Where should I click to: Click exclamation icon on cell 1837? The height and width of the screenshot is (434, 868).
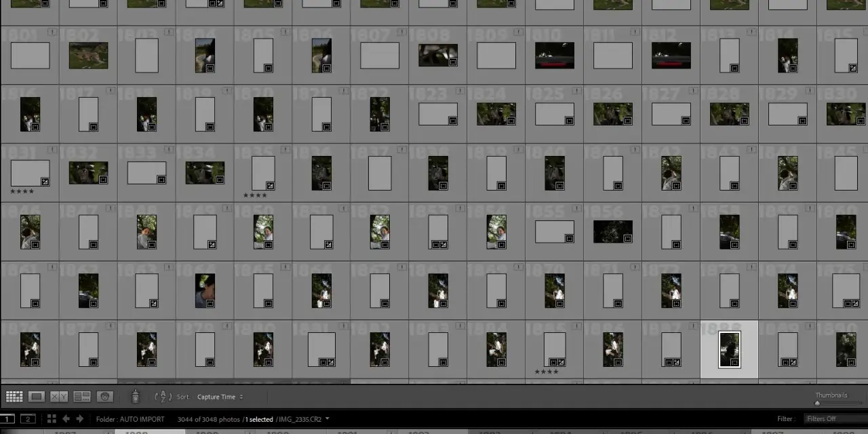[x=403, y=151]
